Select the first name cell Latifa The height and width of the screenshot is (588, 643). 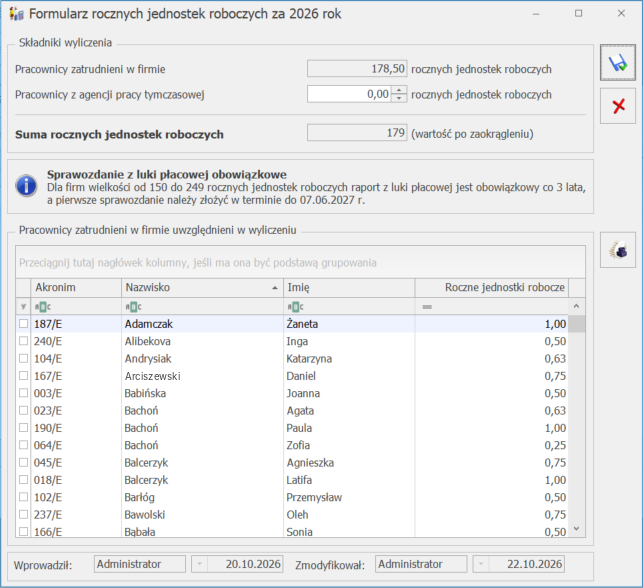(x=349, y=480)
